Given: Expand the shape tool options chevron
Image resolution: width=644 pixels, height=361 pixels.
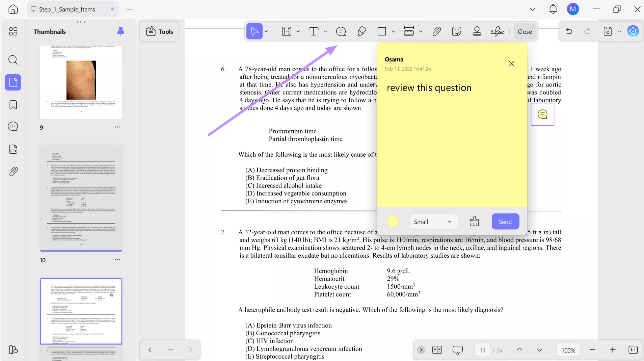Looking at the screenshot, I should (393, 31).
